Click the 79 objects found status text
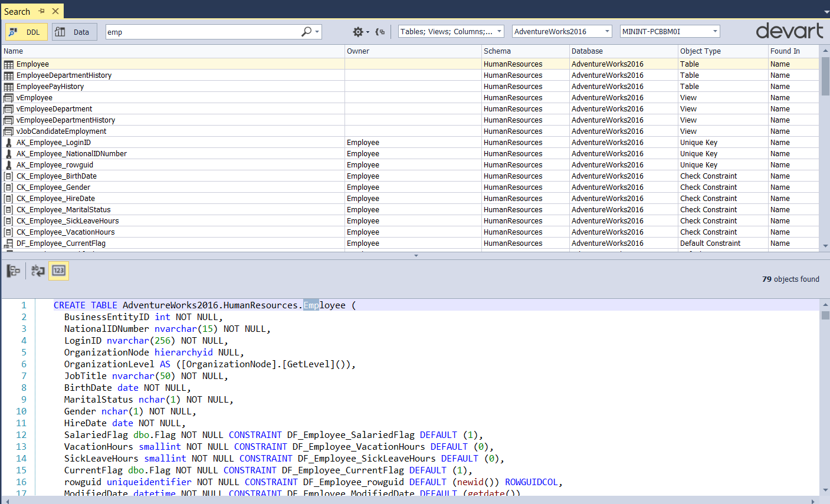This screenshot has height=504, width=830. [x=790, y=279]
